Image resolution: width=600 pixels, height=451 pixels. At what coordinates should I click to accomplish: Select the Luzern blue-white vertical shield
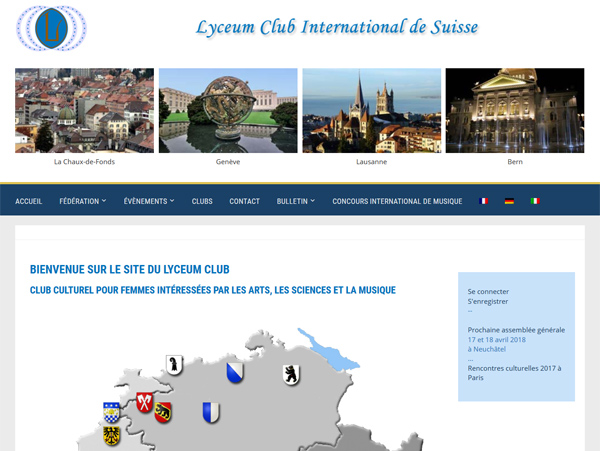[x=211, y=412]
